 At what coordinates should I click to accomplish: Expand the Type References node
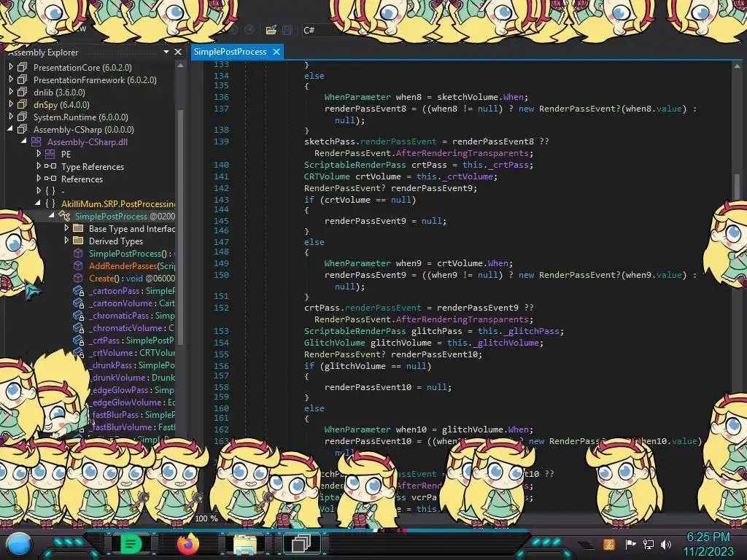[39, 166]
